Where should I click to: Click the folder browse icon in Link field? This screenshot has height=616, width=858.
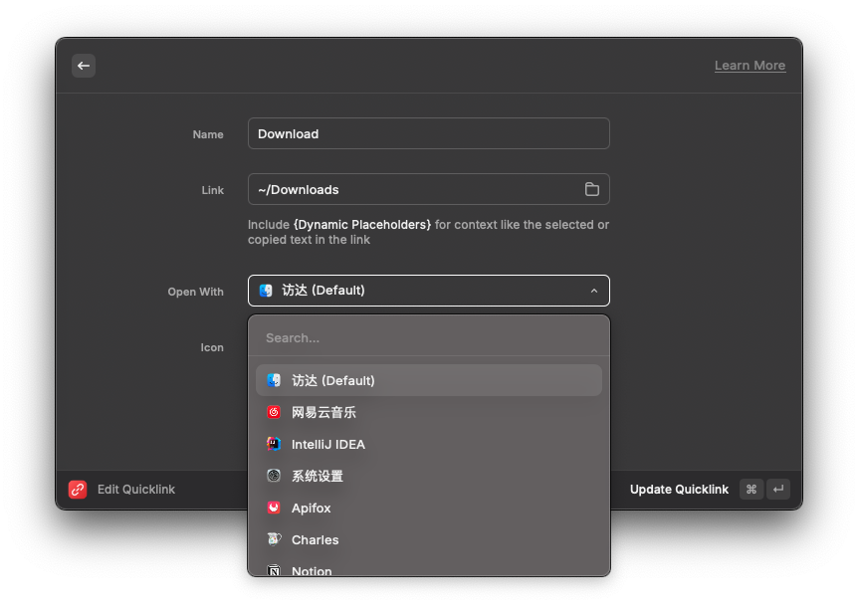click(591, 190)
